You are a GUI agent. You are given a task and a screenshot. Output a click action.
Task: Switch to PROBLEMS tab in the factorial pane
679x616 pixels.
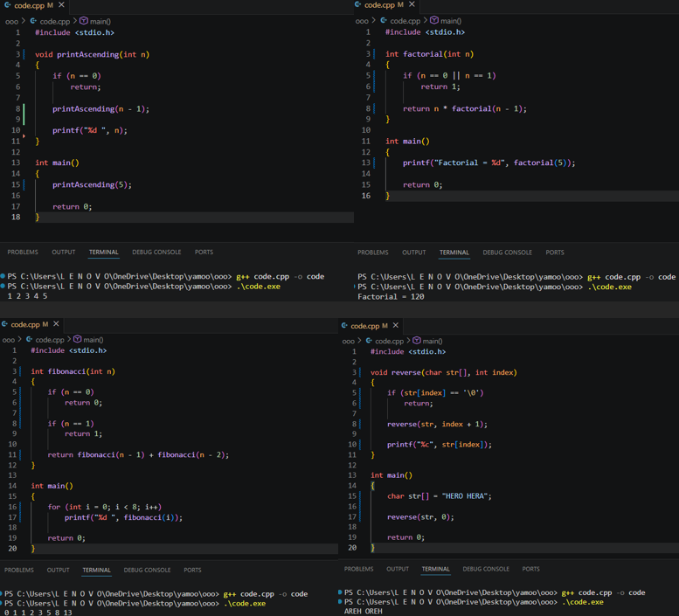coord(373,253)
